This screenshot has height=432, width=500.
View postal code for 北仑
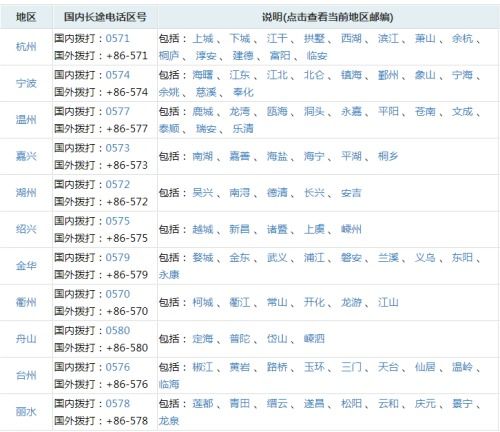[x=314, y=75]
